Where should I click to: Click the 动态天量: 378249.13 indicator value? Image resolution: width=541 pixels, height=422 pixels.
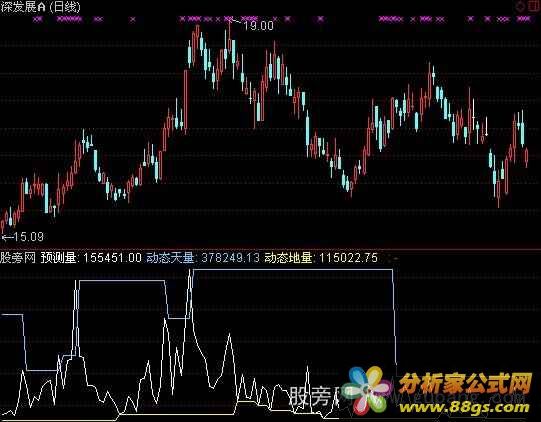203,258
